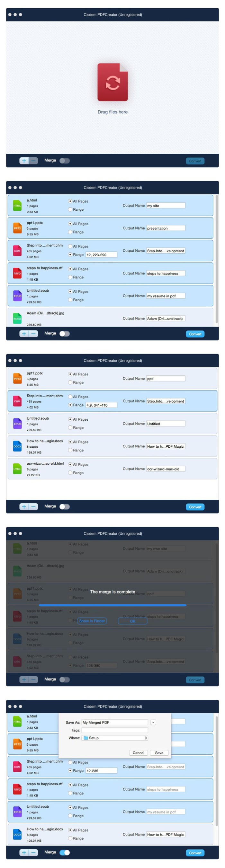Click the Output Name field containing 'my site'
This screenshot has width=225, height=868.
tap(166, 206)
